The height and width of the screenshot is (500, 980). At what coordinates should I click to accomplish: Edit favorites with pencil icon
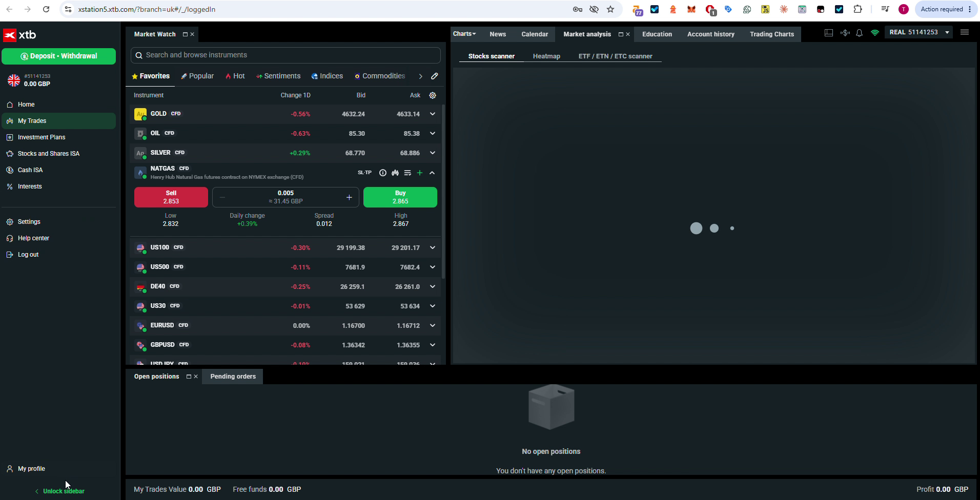tap(435, 76)
